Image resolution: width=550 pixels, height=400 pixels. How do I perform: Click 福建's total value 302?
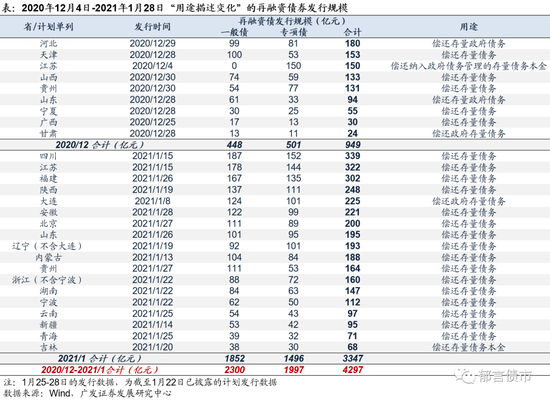click(x=353, y=178)
